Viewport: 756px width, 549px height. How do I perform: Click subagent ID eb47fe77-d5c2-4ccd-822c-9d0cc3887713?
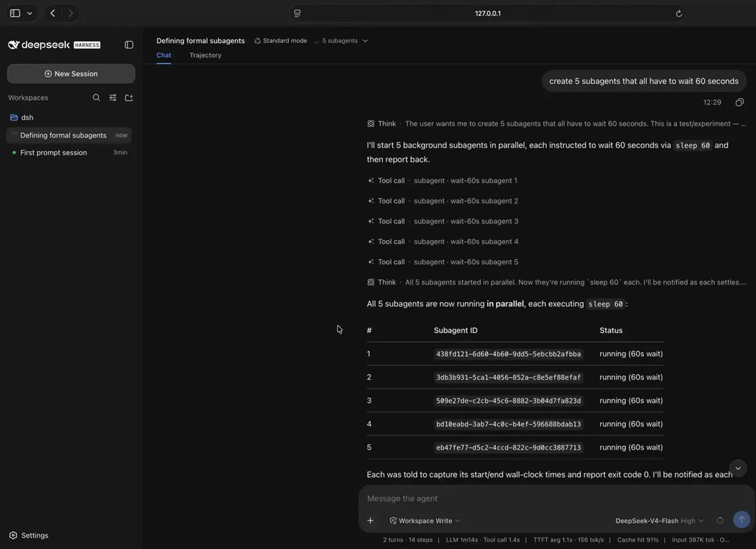pos(508,447)
